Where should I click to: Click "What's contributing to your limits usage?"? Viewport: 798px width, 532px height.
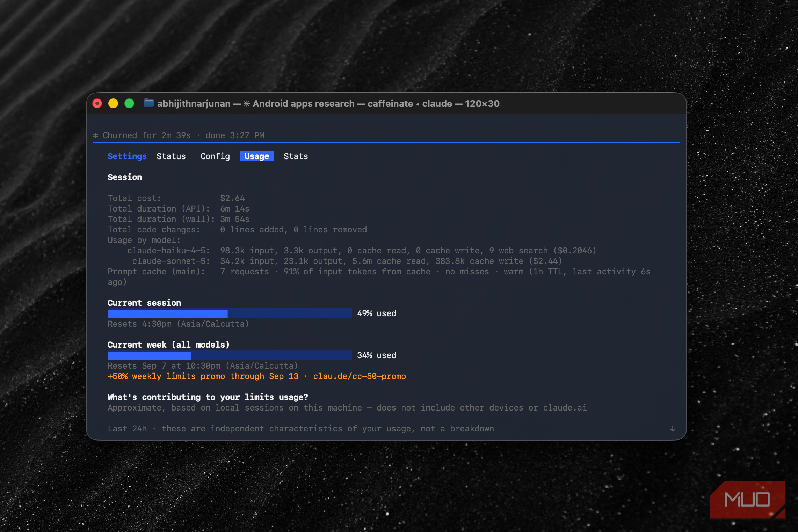tap(208, 397)
